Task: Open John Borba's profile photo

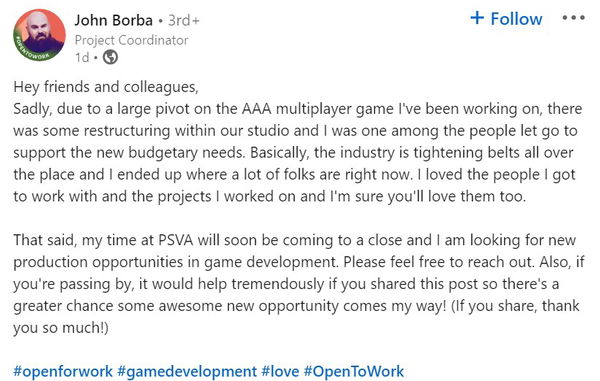Action: pos(39,35)
